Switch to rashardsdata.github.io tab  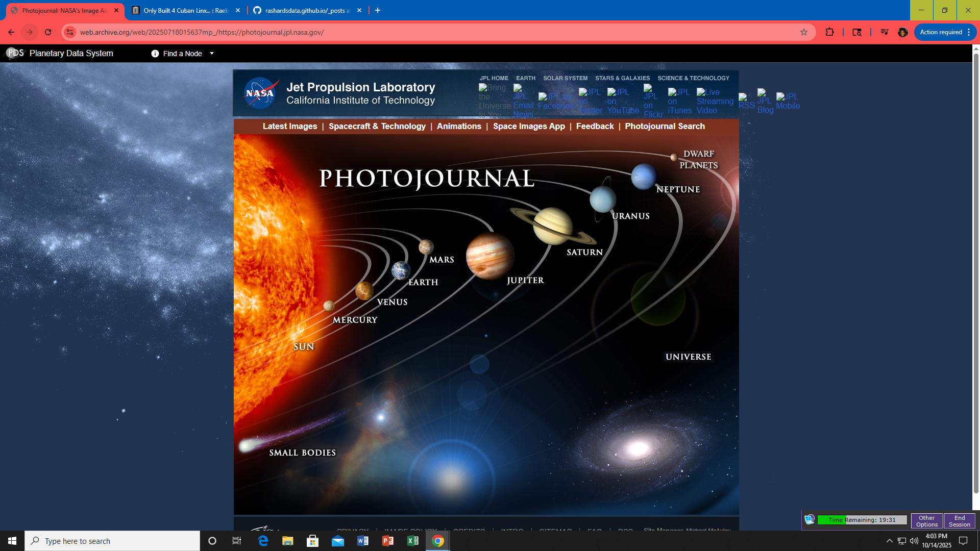click(306, 10)
